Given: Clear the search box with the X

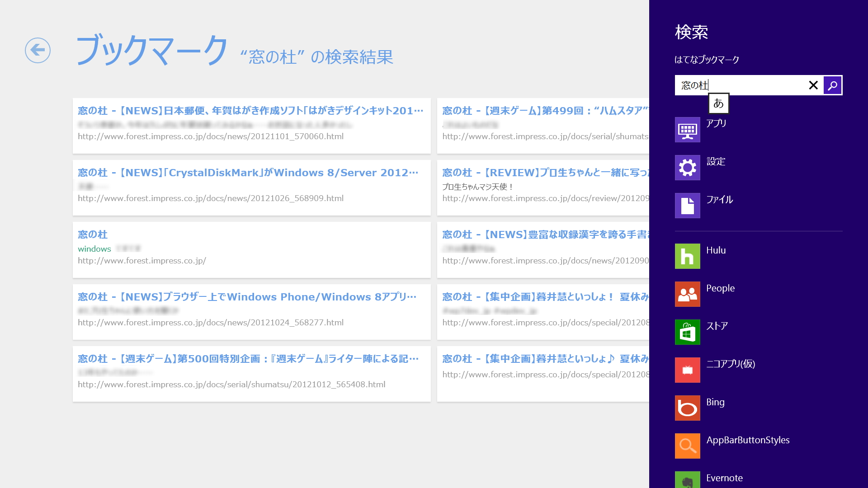Looking at the screenshot, I should click(x=813, y=85).
